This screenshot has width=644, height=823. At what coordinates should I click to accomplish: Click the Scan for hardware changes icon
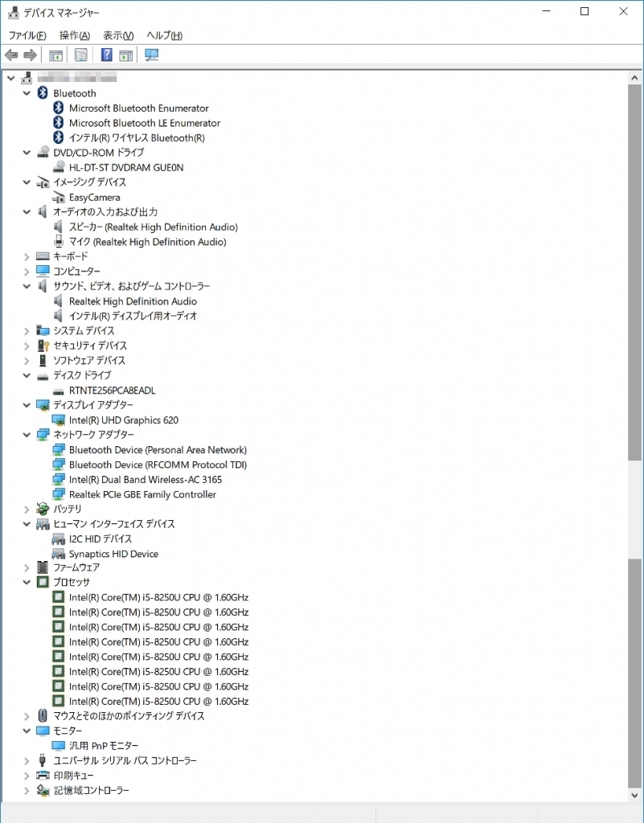[151, 55]
